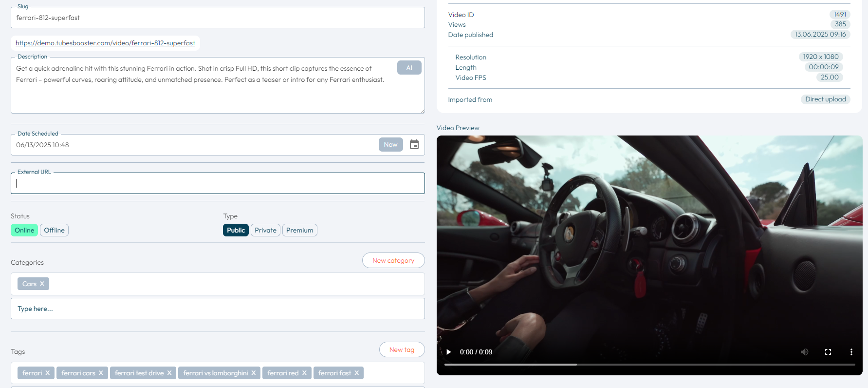Set status to Online
868x388 pixels.
pyautogui.click(x=24, y=230)
